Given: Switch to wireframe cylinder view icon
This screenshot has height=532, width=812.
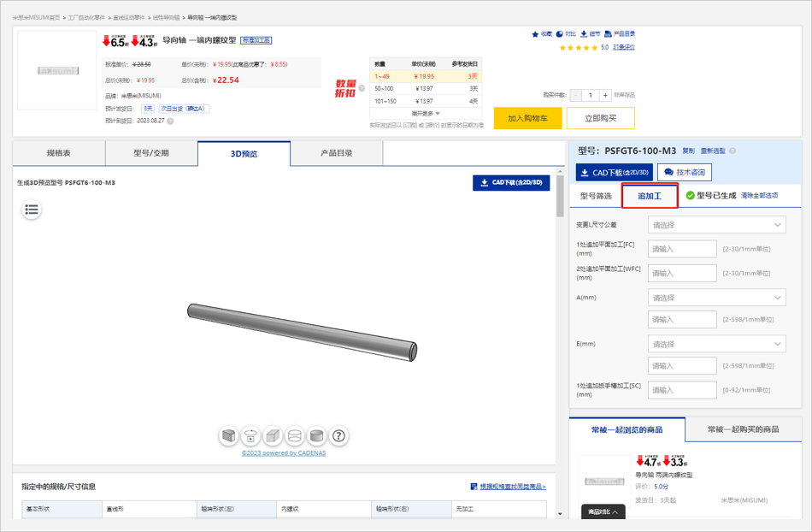Looking at the screenshot, I should pos(295,436).
